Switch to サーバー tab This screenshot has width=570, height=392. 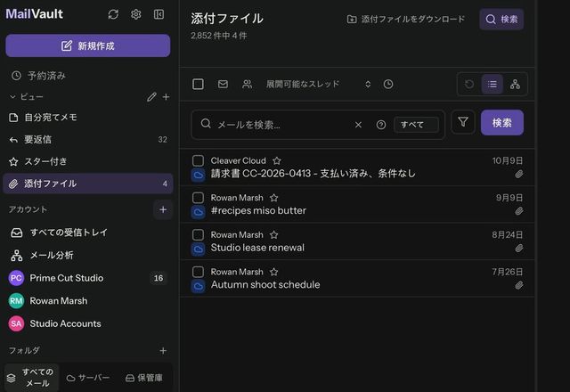click(x=88, y=378)
